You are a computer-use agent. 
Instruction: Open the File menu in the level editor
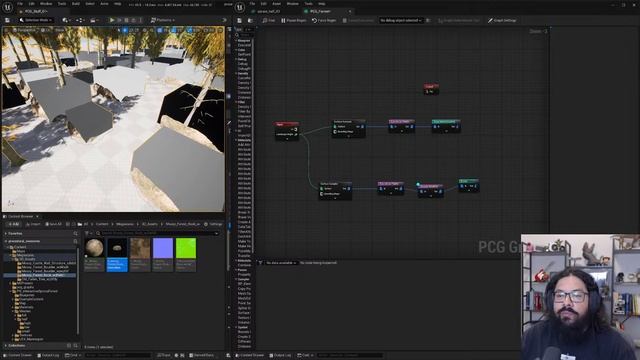pyautogui.click(x=20, y=4)
